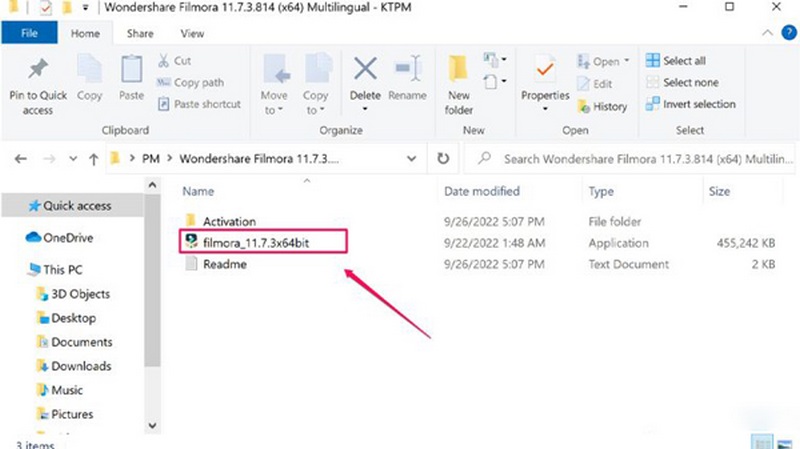This screenshot has height=449, width=800.
Task: Click Select none
Action: pyautogui.click(x=682, y=82)
